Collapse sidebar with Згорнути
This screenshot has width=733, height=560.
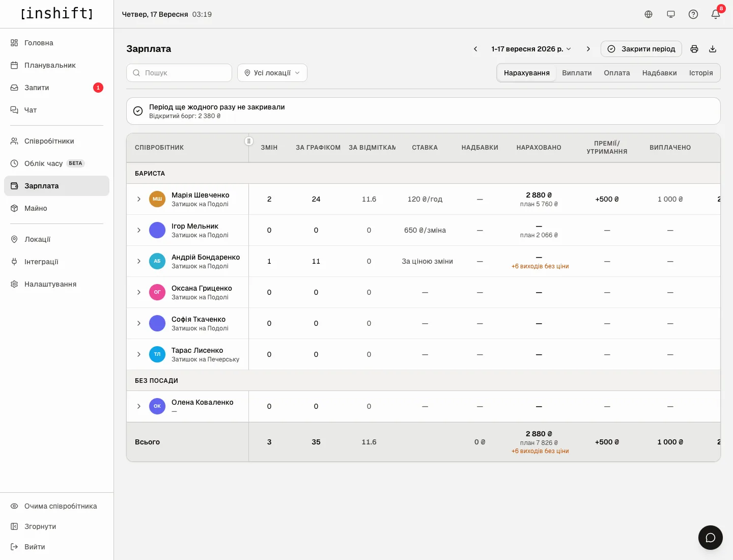[57, 526]
